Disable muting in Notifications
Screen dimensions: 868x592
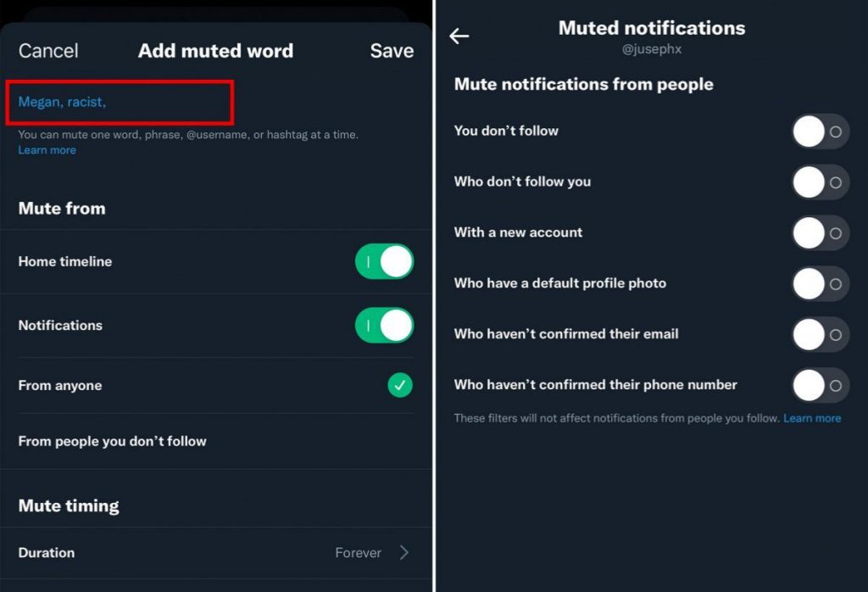[x=384, y=325]
